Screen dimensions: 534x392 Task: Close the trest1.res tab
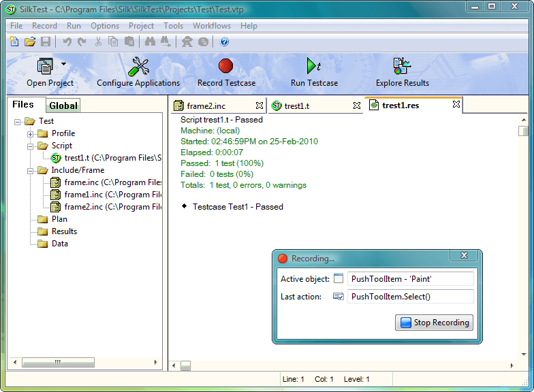pos(456,105)
